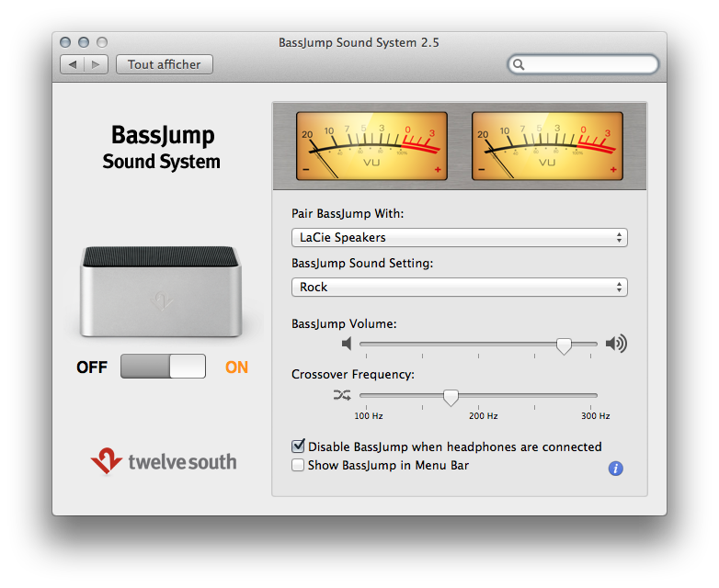Click the minimize window button
Screen dimensions: 719x588
pyautogui.click(x=84, y=42)
